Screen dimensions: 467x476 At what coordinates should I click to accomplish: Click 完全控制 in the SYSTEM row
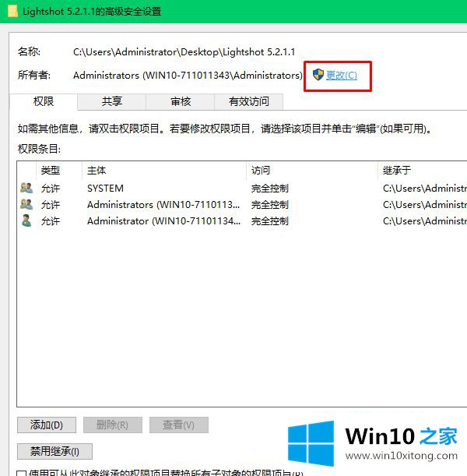pos(269,189)
